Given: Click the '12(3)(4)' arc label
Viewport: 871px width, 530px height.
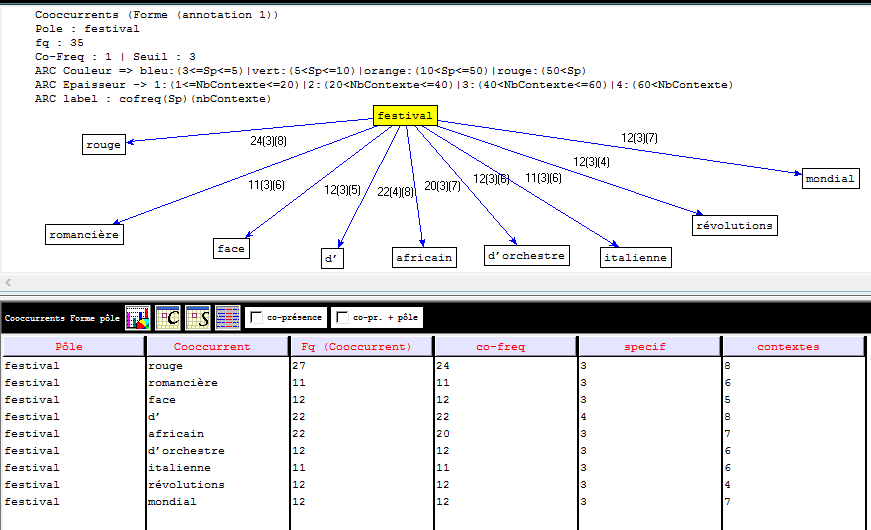Looking at the screenshot, I should coord(592,162).
